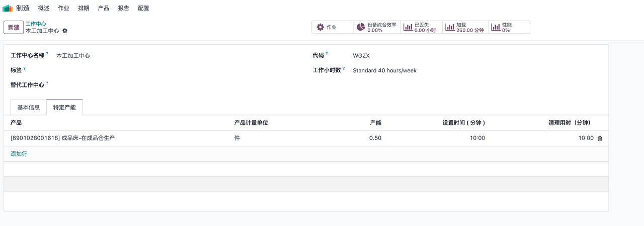Click 添加行 to add a line

click(19, 154)
